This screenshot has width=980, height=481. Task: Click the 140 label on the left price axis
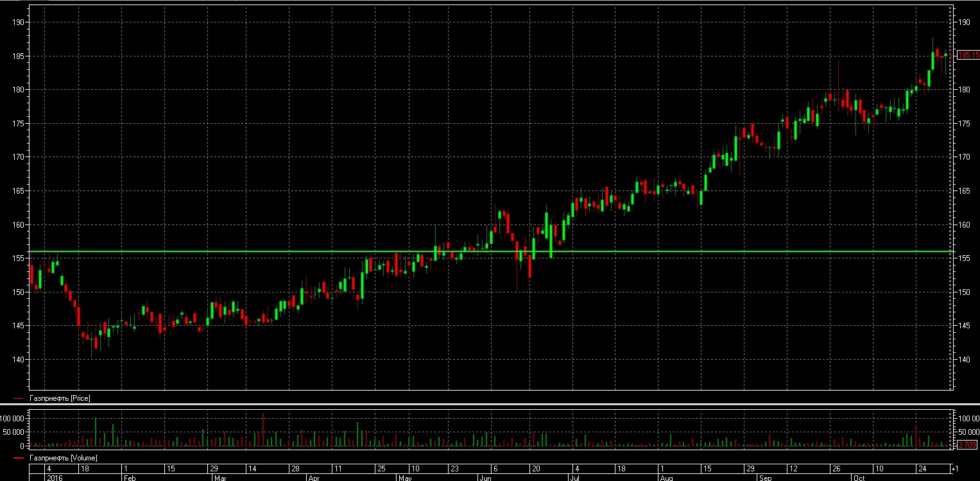click(x=18, y=360)
